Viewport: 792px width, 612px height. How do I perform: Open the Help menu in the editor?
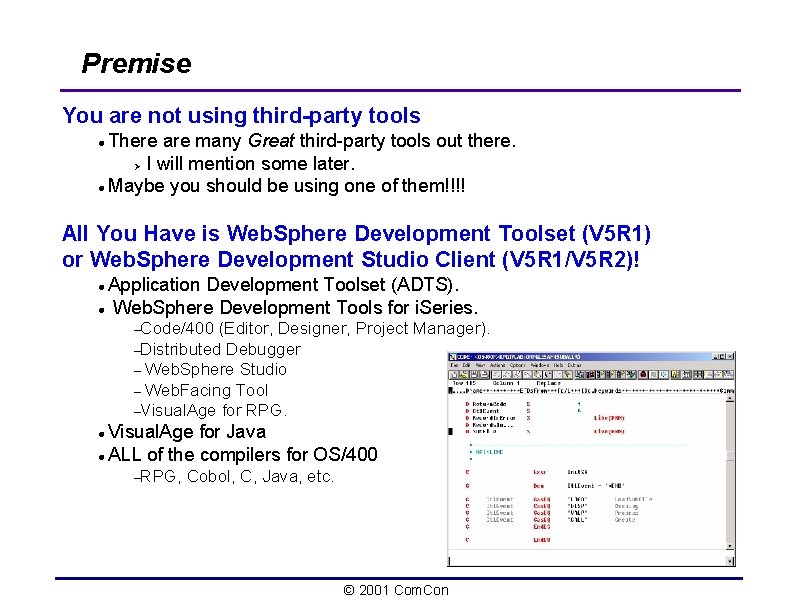coord(558,365)
